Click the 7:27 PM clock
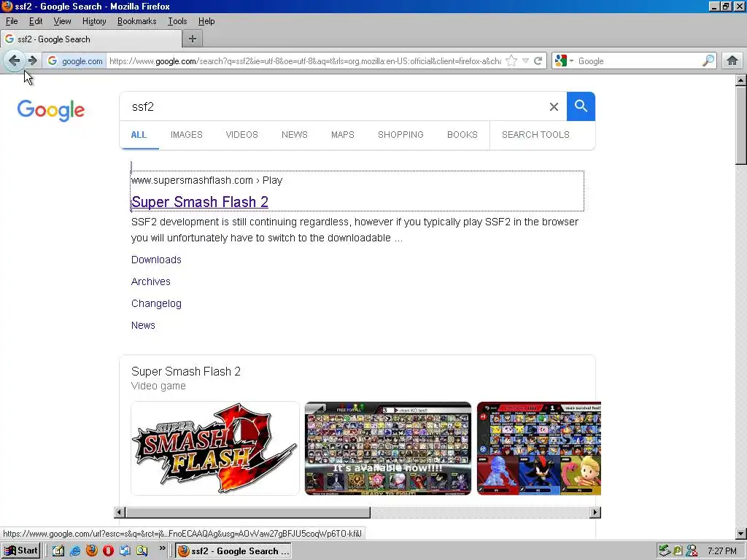 pos(722,551)
